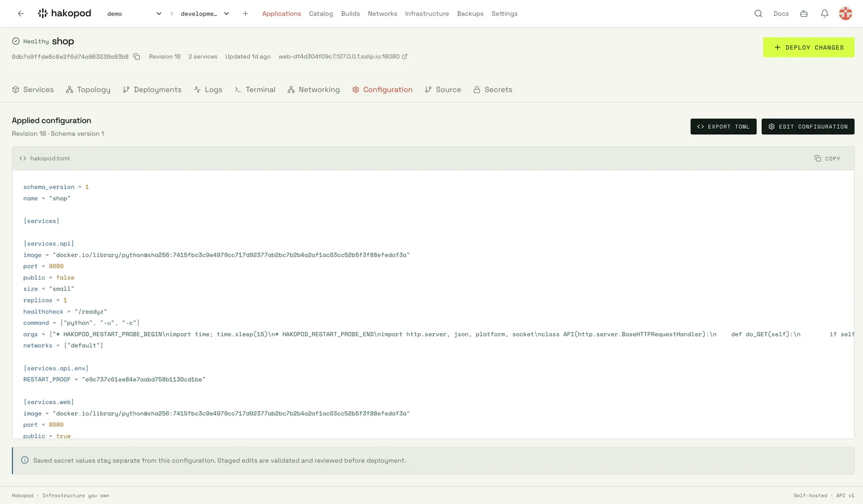Screen dimensions: 863x504
Task: Click the Updated 1d ago text
Action: coord(248,56)
